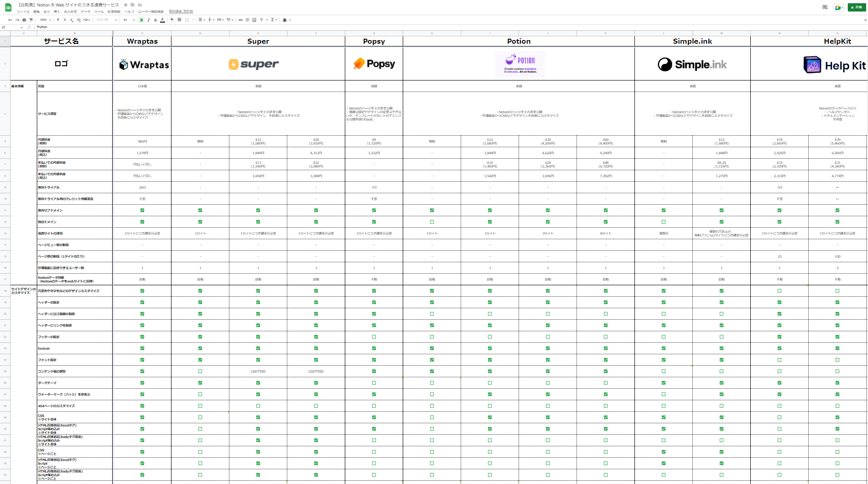This screenshot has height=484, width=868.
Task: Check the cloud save status icon
Action: (140, 5)
